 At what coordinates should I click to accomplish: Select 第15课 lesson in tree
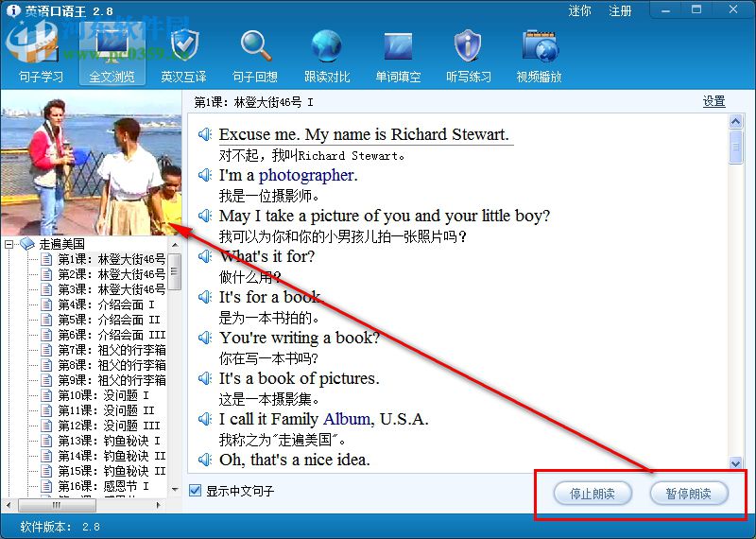112,471
